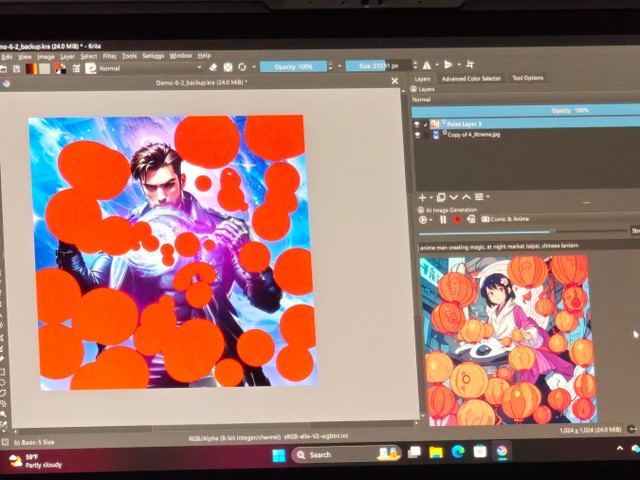Switch to Advanced Color Selector tab
Screen dimensions: 640x480
coord(471,78)
